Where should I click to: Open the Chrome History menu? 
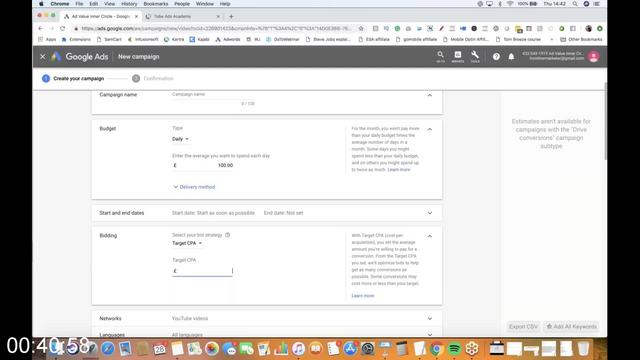point(129,4)
